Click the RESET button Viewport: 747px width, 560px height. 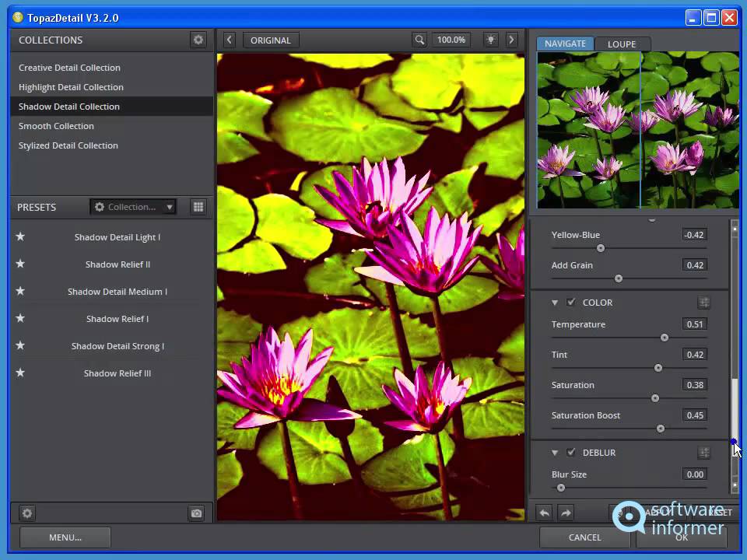(x=719, y=513)
